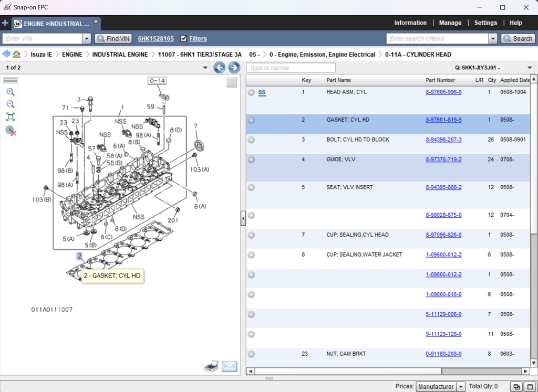Open the Help menu
The width and height of the screenshot is (538, 392).
point(516,23)
